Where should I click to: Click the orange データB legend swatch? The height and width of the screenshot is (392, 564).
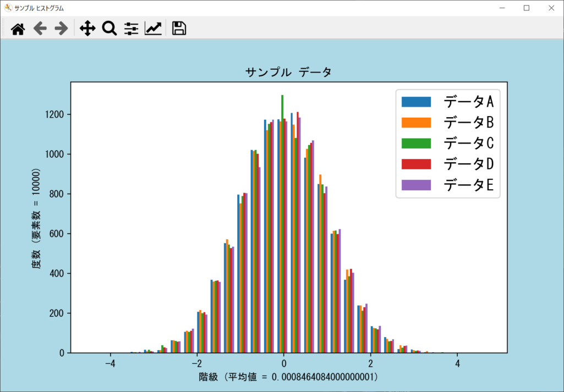416,123
